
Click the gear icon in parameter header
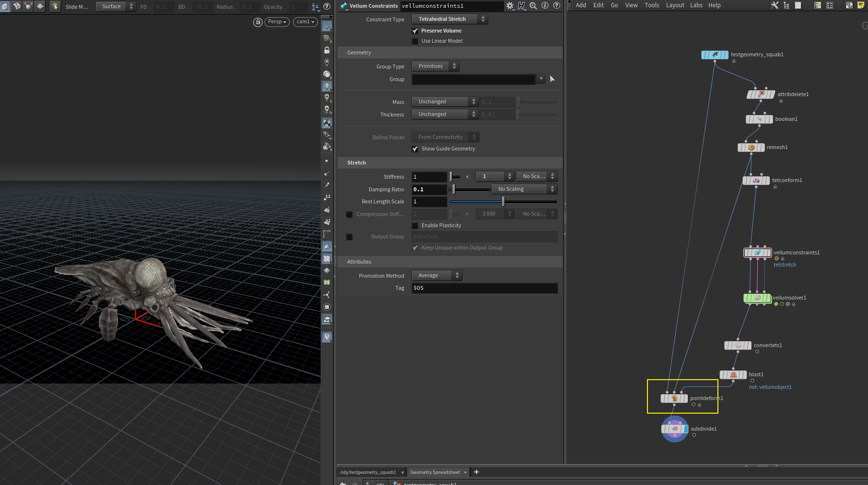pos(510,6)
